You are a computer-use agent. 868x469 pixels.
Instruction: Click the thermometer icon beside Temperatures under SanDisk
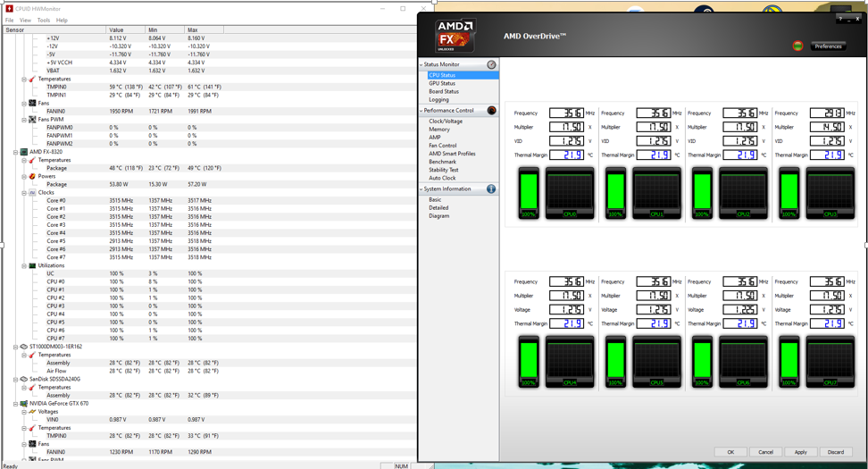(32, 388)
